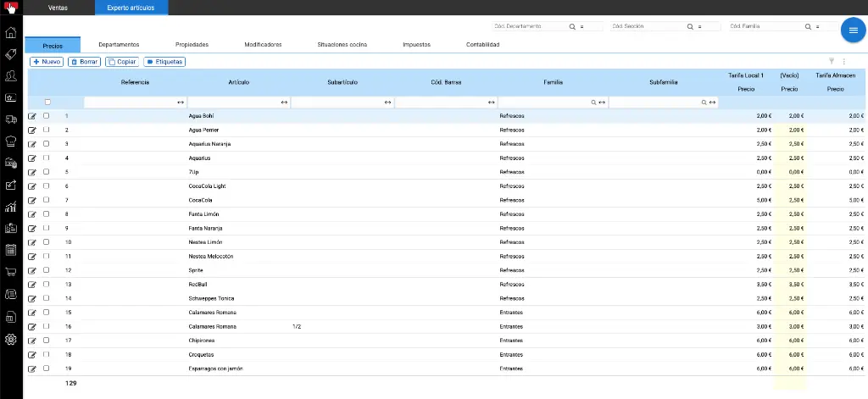The image size is (868, 399).
Task: Click the Borrar button
Action: tap(84, 62)
